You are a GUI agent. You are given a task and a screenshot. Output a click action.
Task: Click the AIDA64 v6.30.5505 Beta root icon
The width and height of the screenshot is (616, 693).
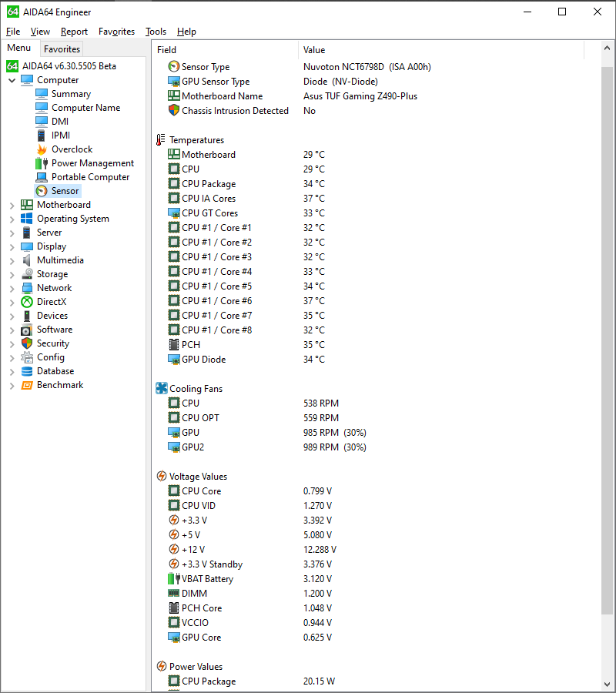12,66
